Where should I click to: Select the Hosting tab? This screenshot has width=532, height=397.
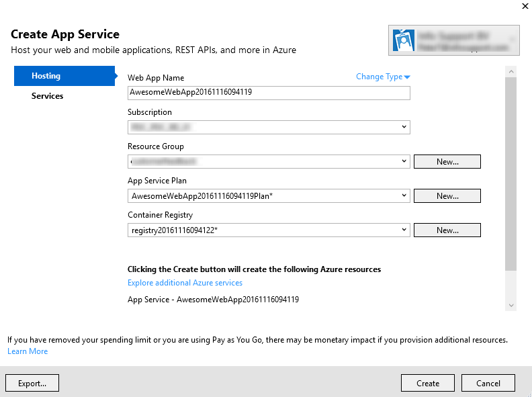64,76
